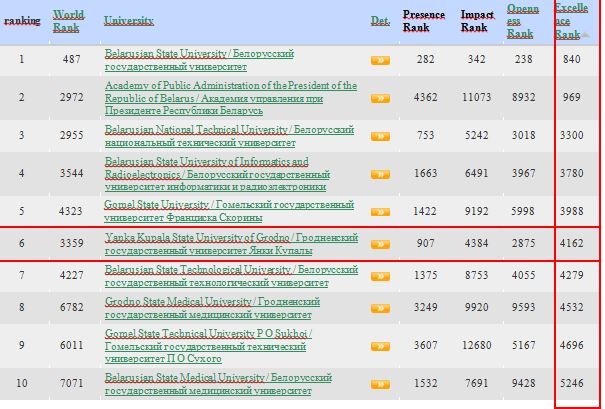The height and width of the screenshot is (409, 605).
Task: Select impact rank value 7691
Action: coord(477,383)
